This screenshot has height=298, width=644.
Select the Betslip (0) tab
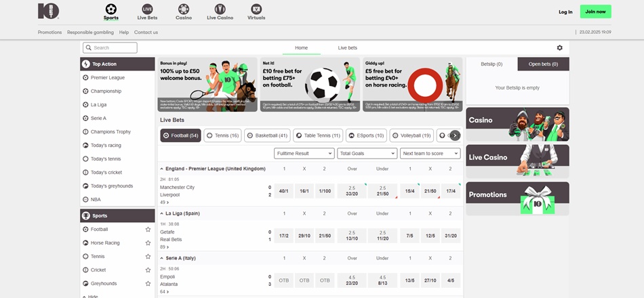point(491,64)
